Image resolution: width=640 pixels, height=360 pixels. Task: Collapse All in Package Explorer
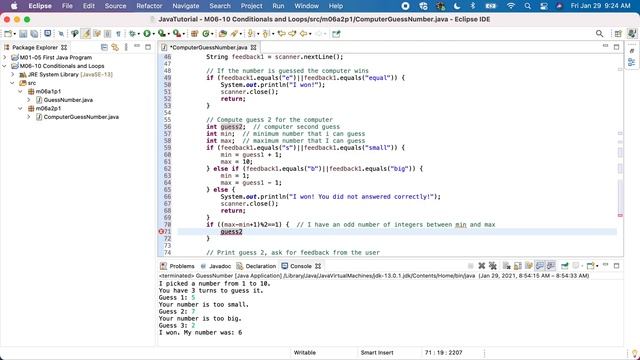point(104,47)
